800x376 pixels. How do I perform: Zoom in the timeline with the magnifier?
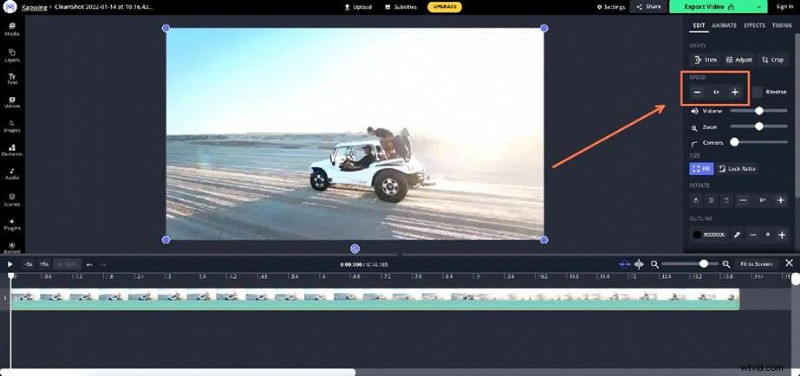726,264
